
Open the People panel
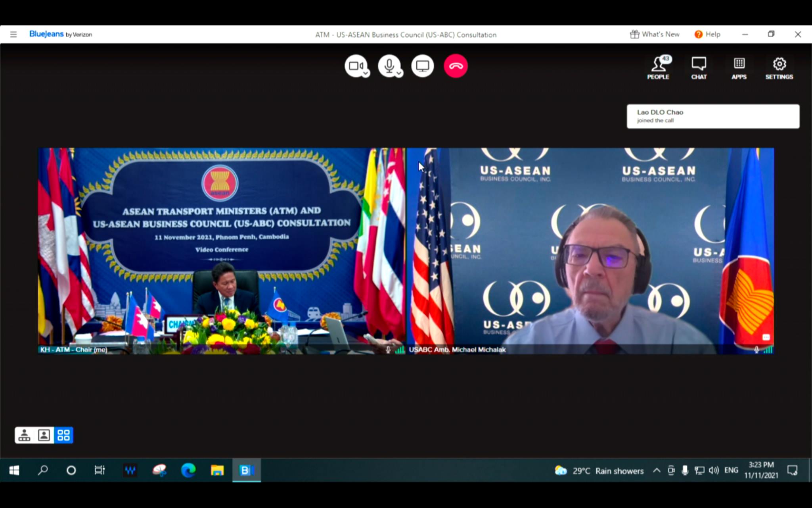point(658,67)
